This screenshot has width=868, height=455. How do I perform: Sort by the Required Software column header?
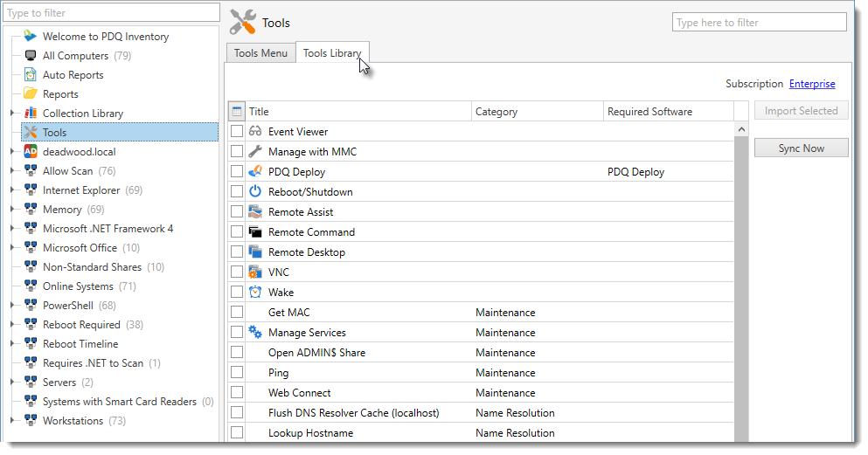click(x=668, y=111)
